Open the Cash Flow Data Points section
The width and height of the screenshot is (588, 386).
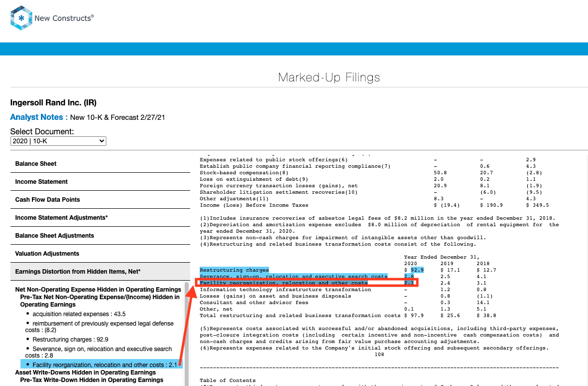point(100,200)
